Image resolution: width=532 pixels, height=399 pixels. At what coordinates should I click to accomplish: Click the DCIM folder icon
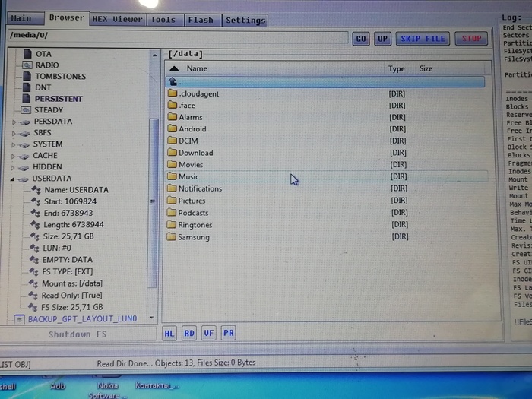click(173, 141)
